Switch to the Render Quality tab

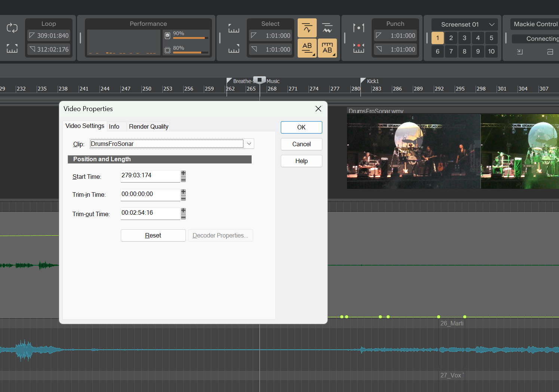[x=148, y=126]
